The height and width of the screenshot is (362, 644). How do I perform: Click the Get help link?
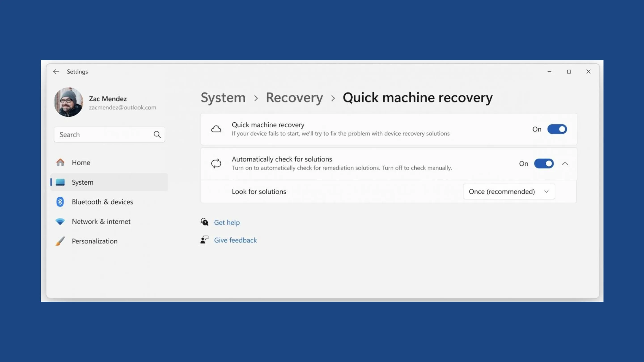click(x=227, y=222)
